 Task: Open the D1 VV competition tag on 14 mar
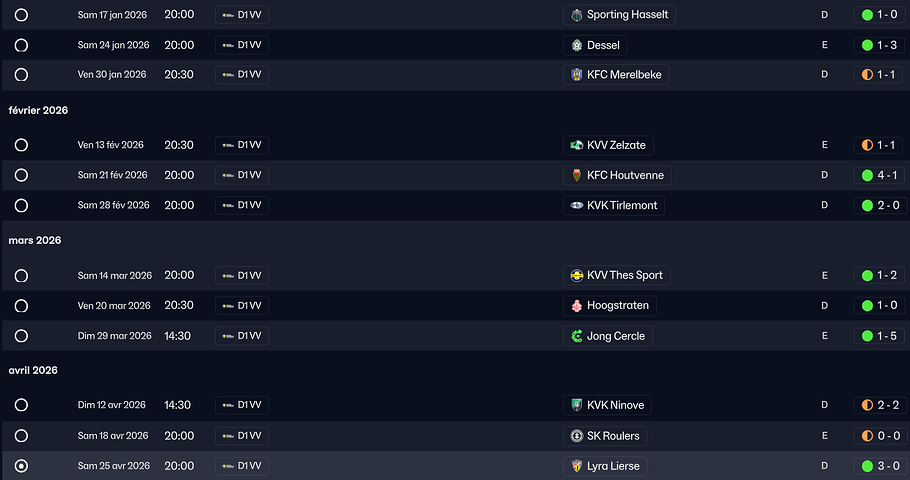[242, 275]
